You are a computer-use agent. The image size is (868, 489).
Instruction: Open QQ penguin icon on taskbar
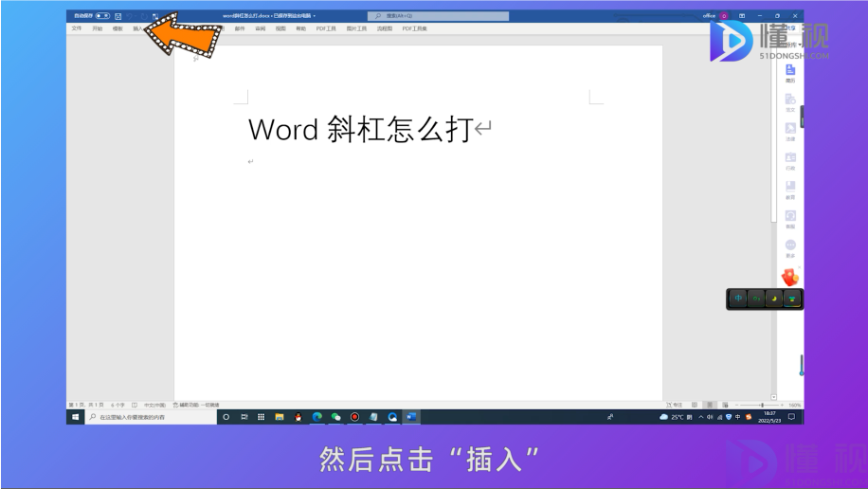point(298,417)
